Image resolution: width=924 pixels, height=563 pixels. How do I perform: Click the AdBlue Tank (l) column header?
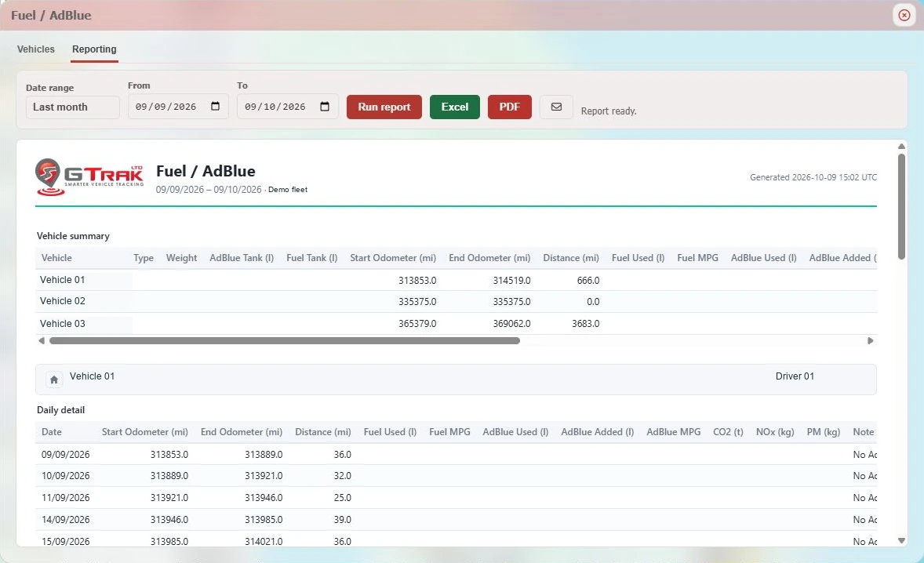pos(242,258)
